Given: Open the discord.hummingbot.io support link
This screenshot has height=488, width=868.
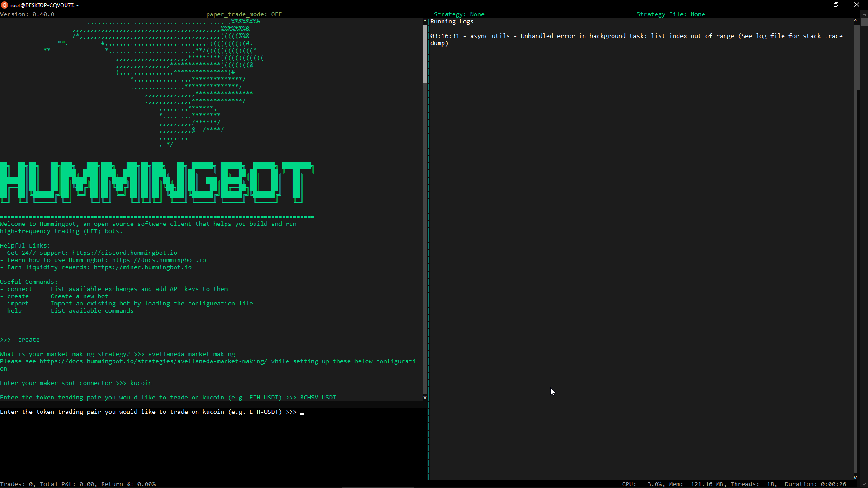Looking at the screenshot, I should click(x=125, y=253).
